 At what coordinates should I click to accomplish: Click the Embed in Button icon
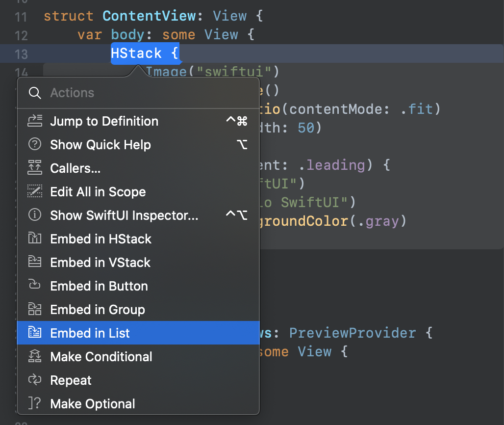[x=35, y=286]
